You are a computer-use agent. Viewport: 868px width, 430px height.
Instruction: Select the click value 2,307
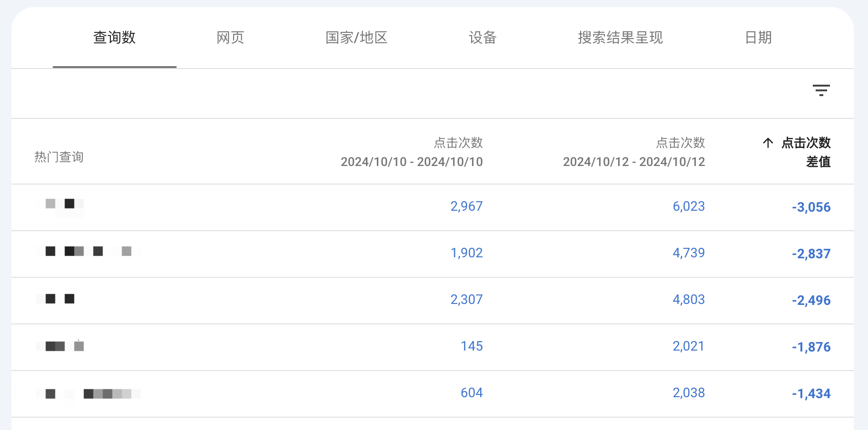pyautogui.click(x=466, y=300)
